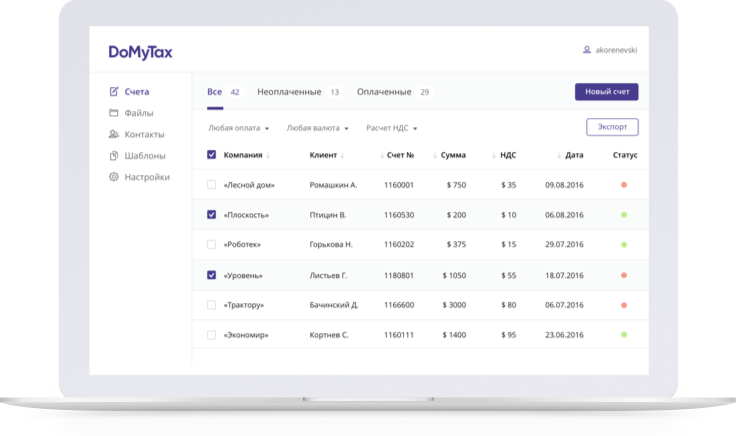Click the count badge 13 on Неоплаченные

[x=334, y=92]
